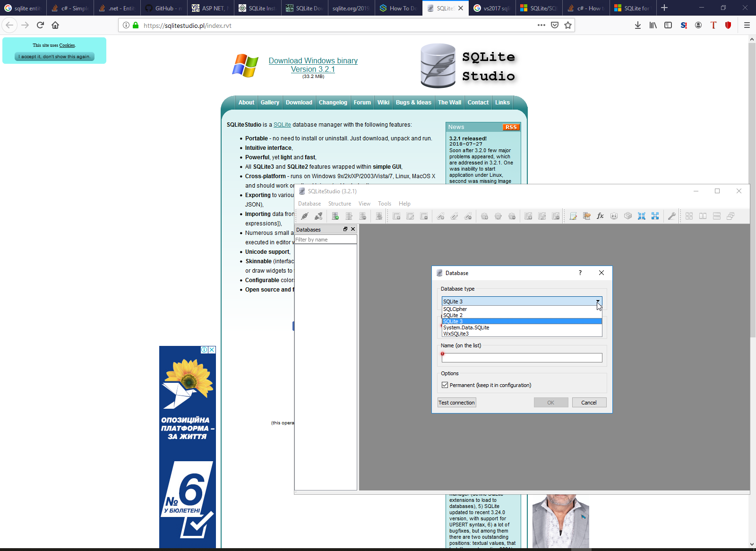Cancel the Database dialog
756x551 pixels.
coord(589,403)
